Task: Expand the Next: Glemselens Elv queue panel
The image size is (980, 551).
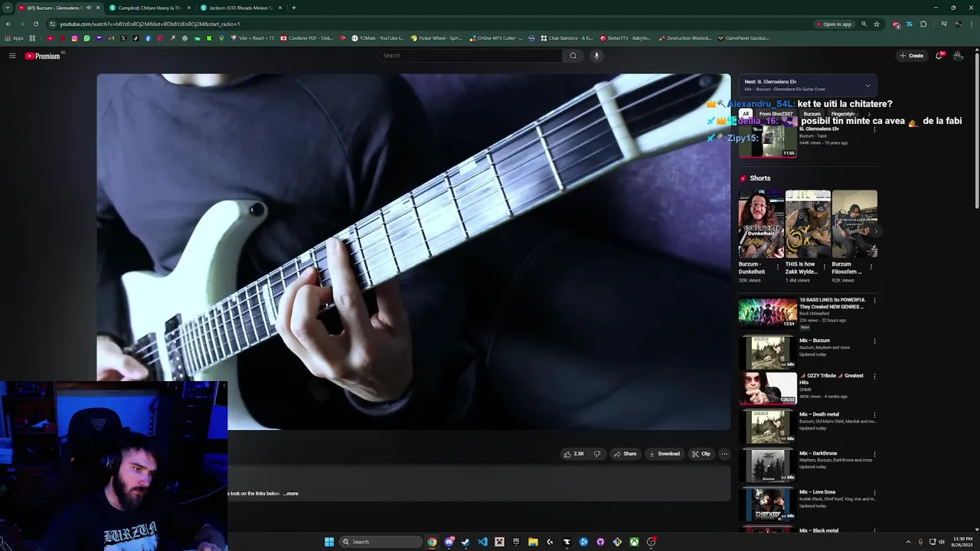Action: (867, 85)
